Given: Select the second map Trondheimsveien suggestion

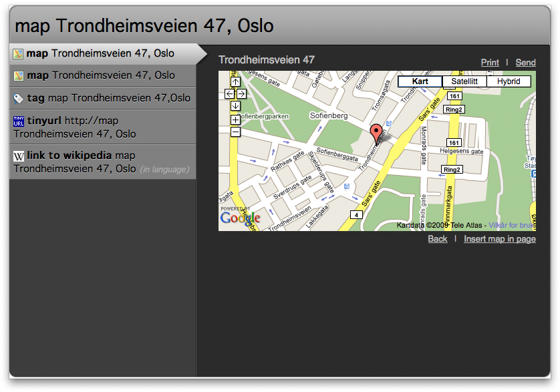Looking at the screenshot, I should (100, 75).
